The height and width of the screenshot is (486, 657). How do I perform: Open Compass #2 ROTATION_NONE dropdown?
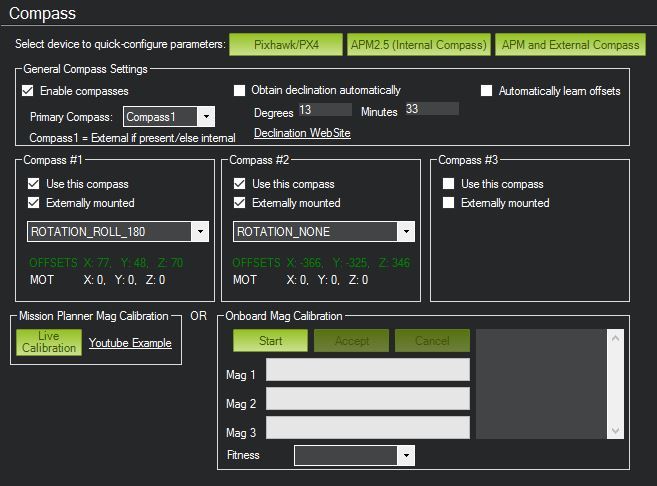(324, 232)
